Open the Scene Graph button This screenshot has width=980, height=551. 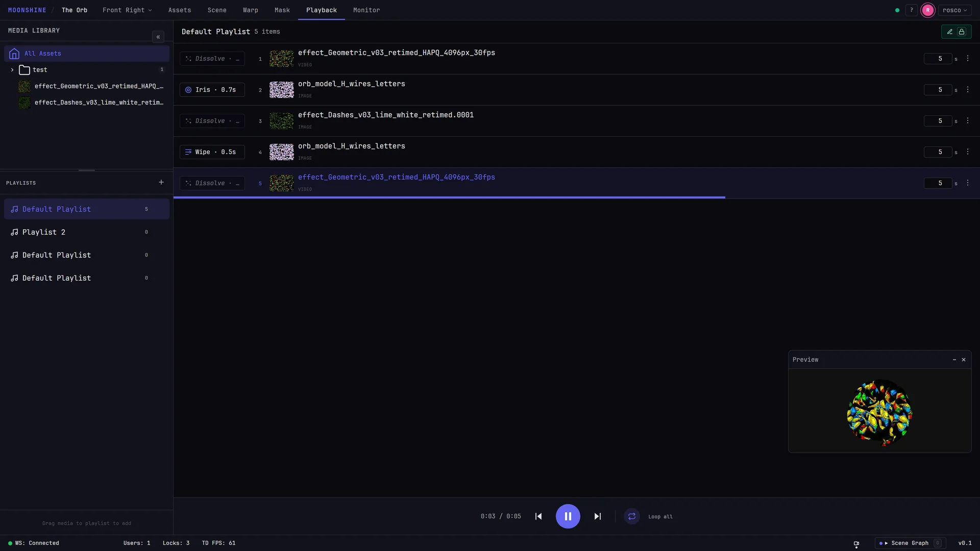tap(910, 543)
